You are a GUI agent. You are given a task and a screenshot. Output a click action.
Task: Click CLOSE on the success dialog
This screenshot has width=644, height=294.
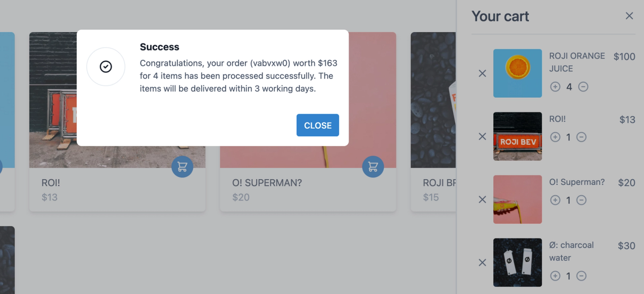[x=317, y=125]
